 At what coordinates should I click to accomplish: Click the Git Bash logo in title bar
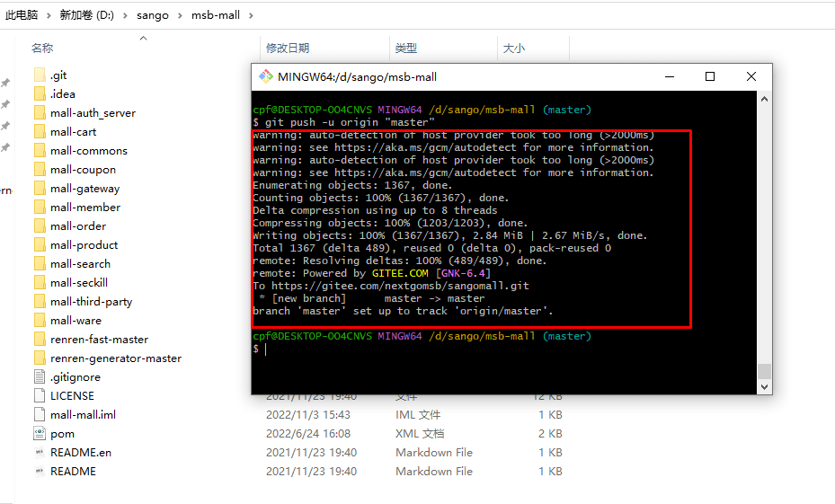(x=266, y=76)
